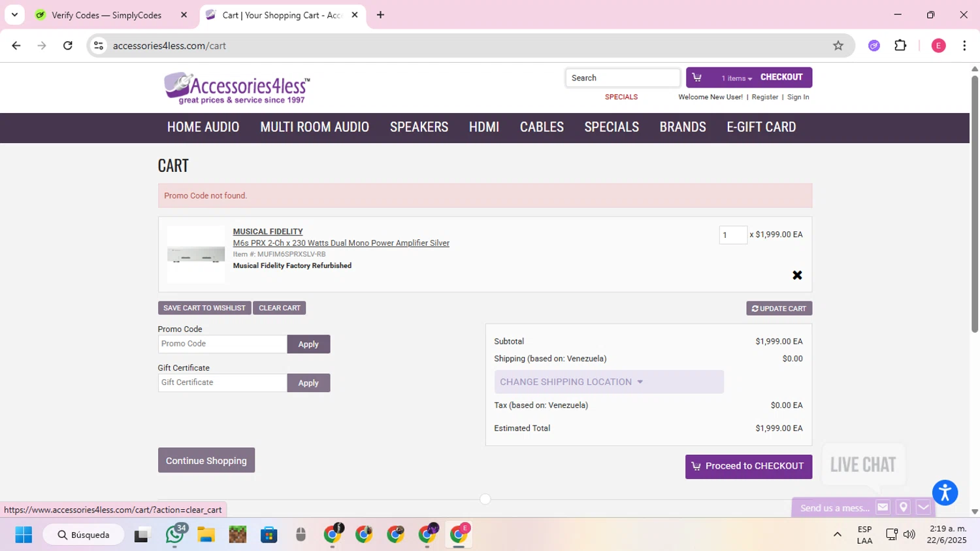Open Chrome profile avatar E

[x=938, y=46]
